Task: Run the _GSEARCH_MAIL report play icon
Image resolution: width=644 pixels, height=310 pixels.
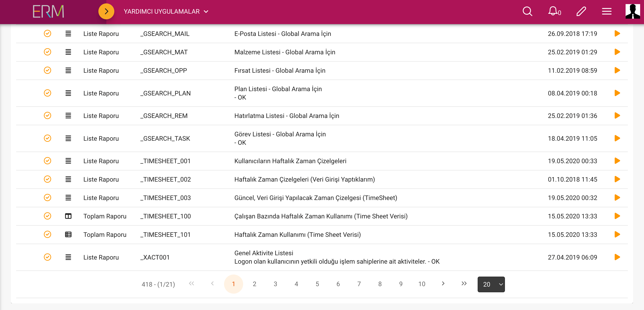Action: coord(617,33)
